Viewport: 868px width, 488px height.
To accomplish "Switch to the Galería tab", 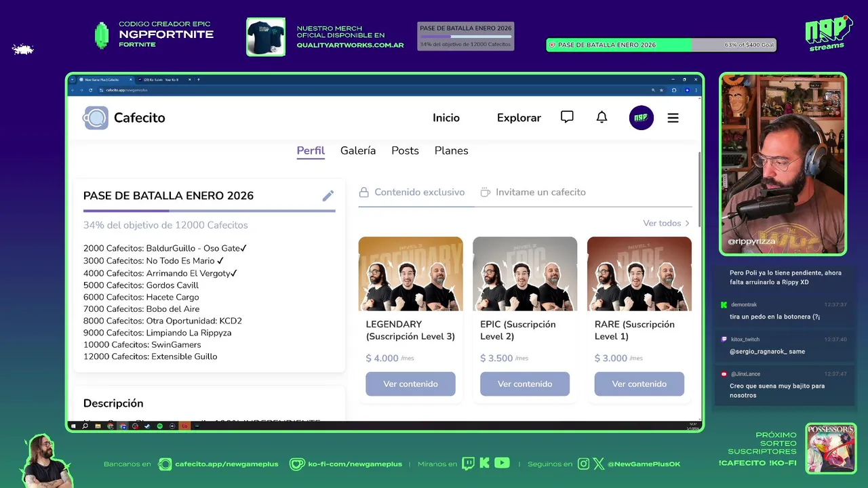I will tap(358, 150).
